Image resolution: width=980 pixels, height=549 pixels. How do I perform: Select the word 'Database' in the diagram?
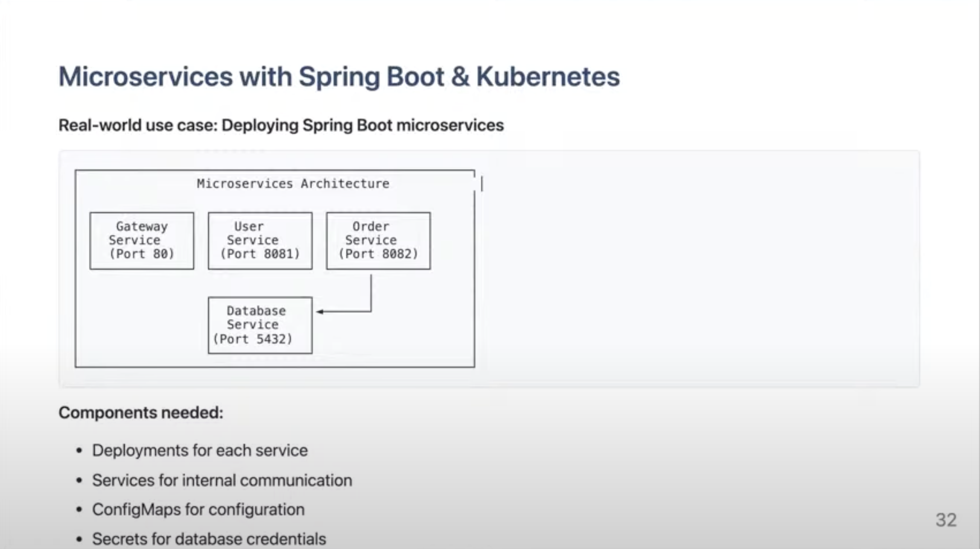(x=256, y=311)
